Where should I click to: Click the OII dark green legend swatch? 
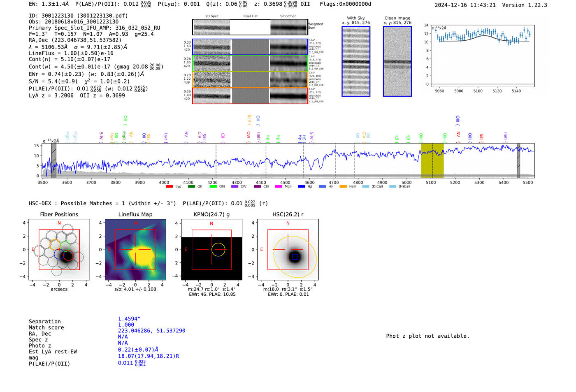191,187
